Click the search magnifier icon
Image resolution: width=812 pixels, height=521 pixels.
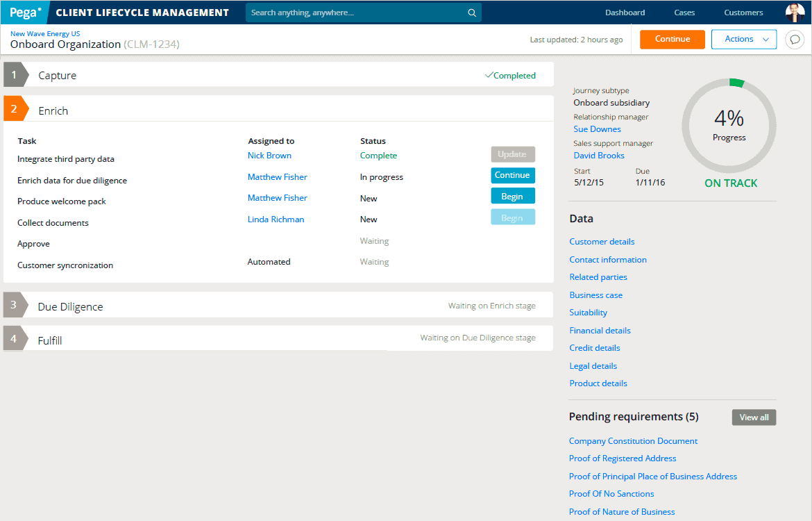(x=472, y=13)
